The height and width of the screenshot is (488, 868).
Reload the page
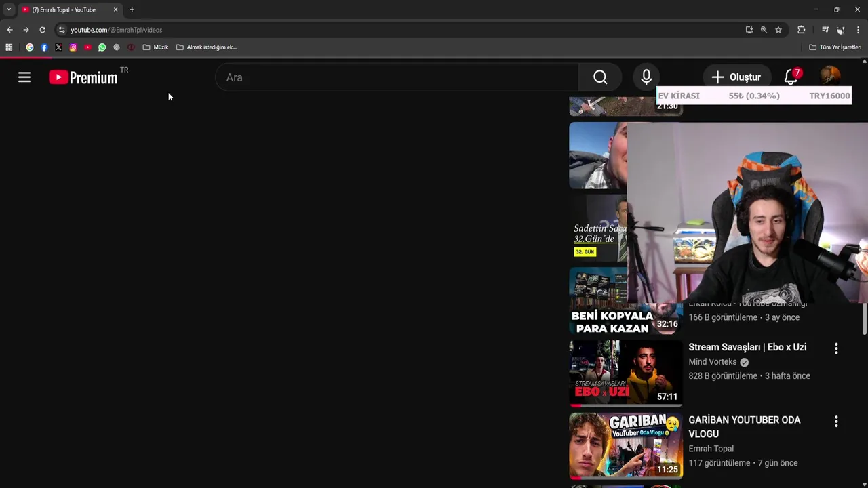coord(42,30)
